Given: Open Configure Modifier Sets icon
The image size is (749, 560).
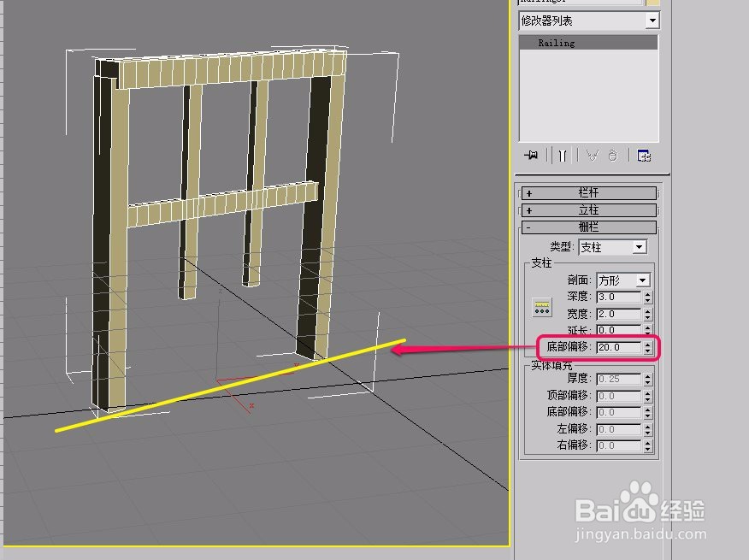Looking at the screenshot, I should point(644,156).
